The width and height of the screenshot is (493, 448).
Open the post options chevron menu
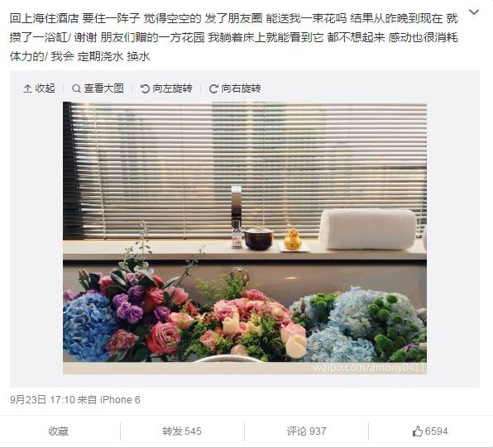(x=474, y=12)
